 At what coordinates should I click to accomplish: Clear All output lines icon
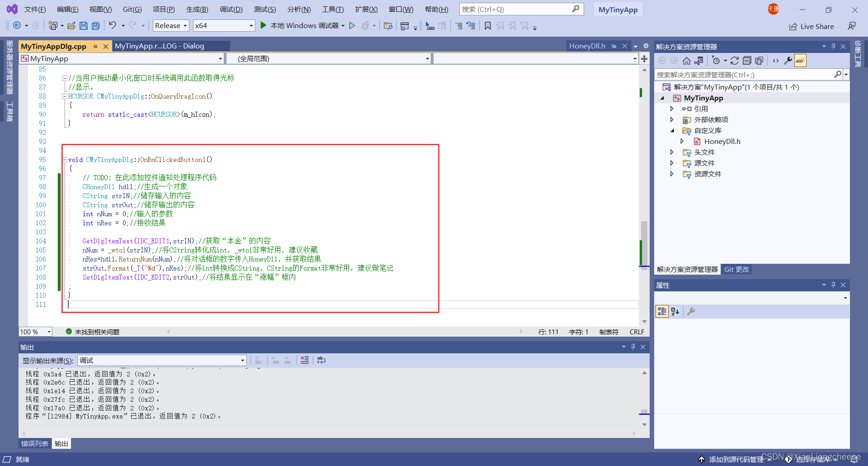pos(305,360)
